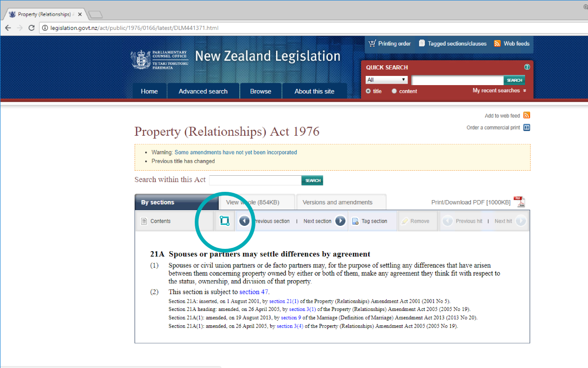Open the All dropdown in Quick Search
The image size is (588, 368).
(x=387, y=80)
